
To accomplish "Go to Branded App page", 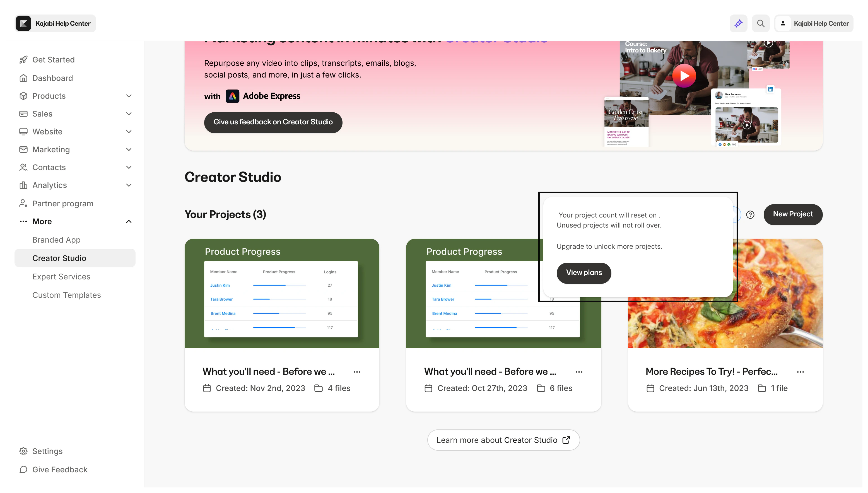I will pos(56,240).
